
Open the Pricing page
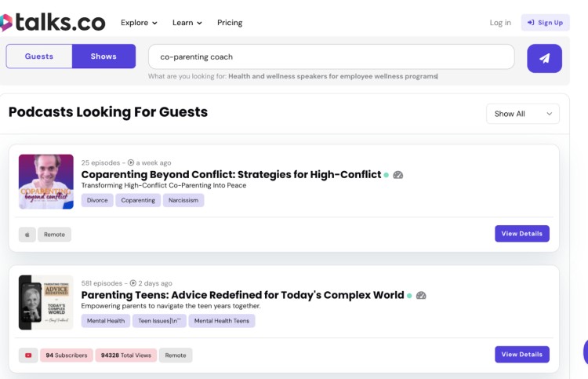pos(230,23)
